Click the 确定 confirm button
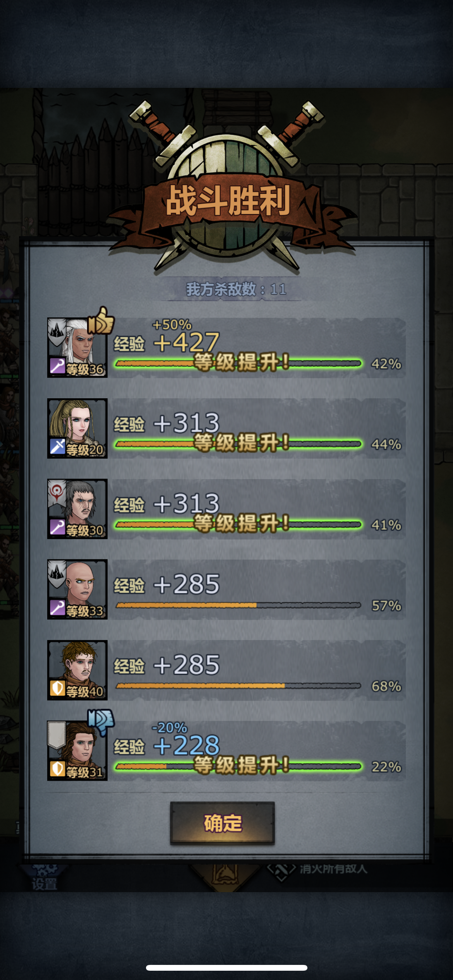 223,822
